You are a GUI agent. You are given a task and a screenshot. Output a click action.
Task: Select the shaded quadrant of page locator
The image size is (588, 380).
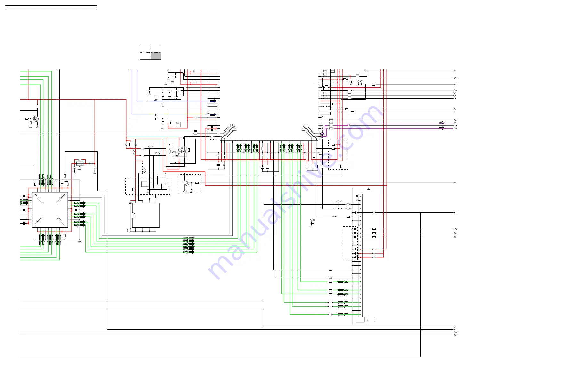click(x=156, y=56)
